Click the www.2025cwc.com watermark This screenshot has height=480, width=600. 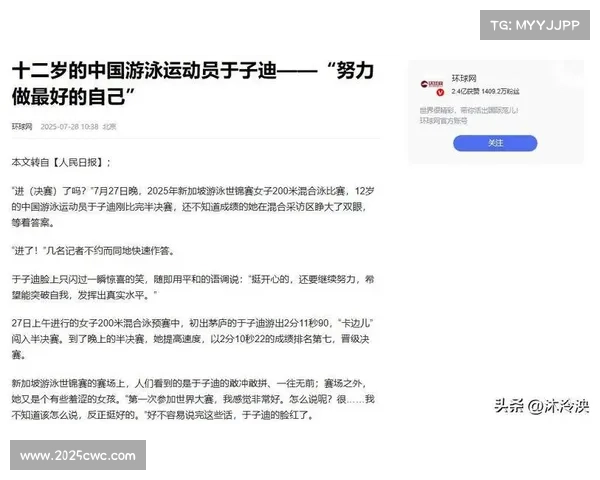coord(78,456)
